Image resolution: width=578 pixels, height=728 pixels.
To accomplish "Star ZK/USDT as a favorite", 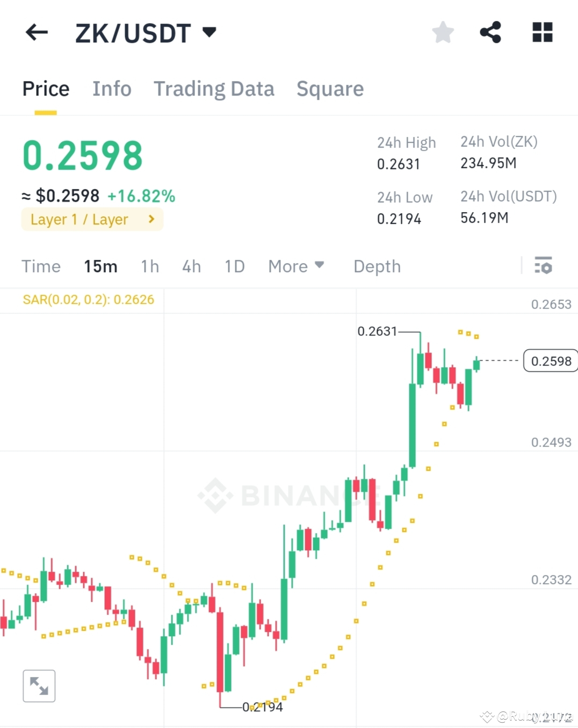I will coord(443,32).
